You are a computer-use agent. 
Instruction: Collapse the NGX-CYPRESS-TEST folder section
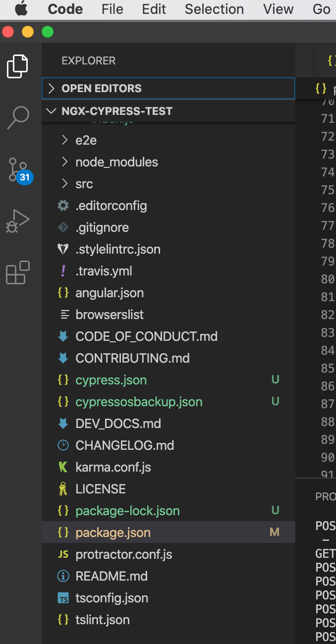click(x=116, y=111)
